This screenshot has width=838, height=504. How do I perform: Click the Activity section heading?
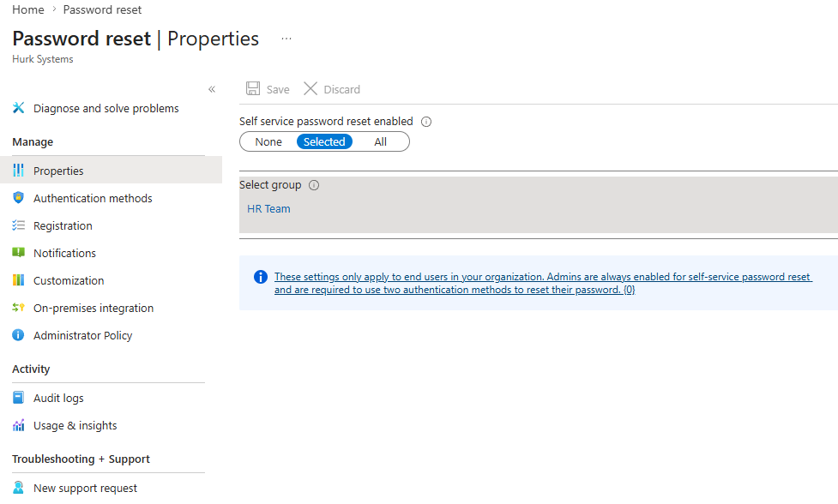point(31,369)
